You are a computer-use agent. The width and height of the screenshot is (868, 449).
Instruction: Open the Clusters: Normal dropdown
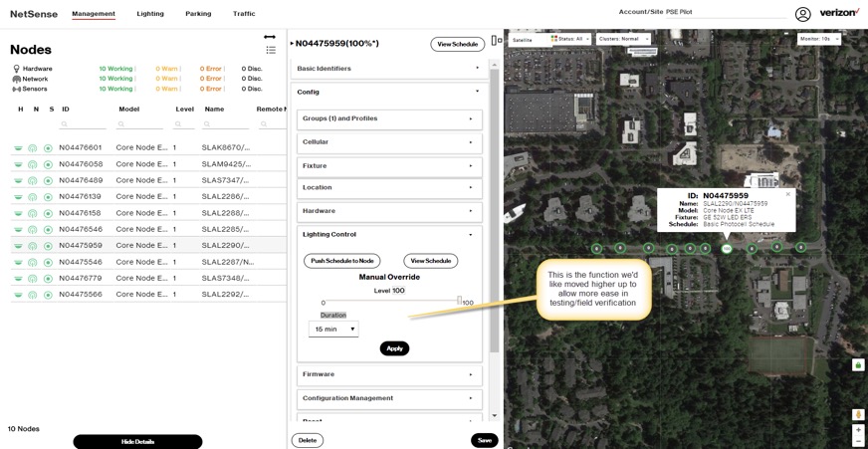click(623, 39)
